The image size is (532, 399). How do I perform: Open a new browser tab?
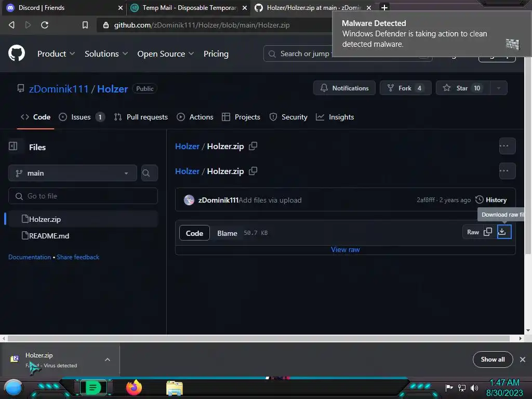click(x=384, y=7)
